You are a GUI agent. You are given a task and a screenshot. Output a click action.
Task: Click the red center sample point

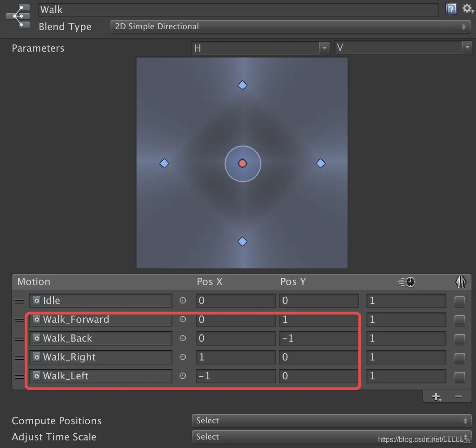tap(242, 163)
